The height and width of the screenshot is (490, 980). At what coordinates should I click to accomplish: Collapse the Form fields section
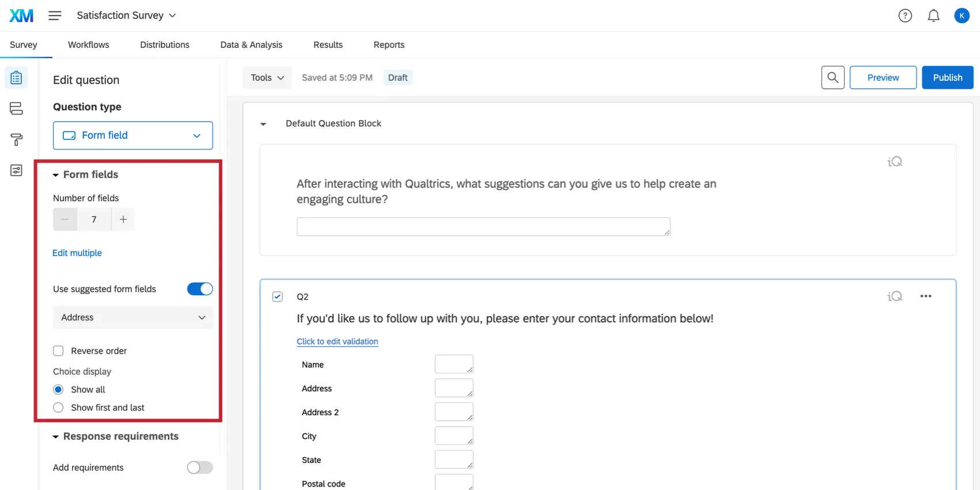tap(56, 175)
